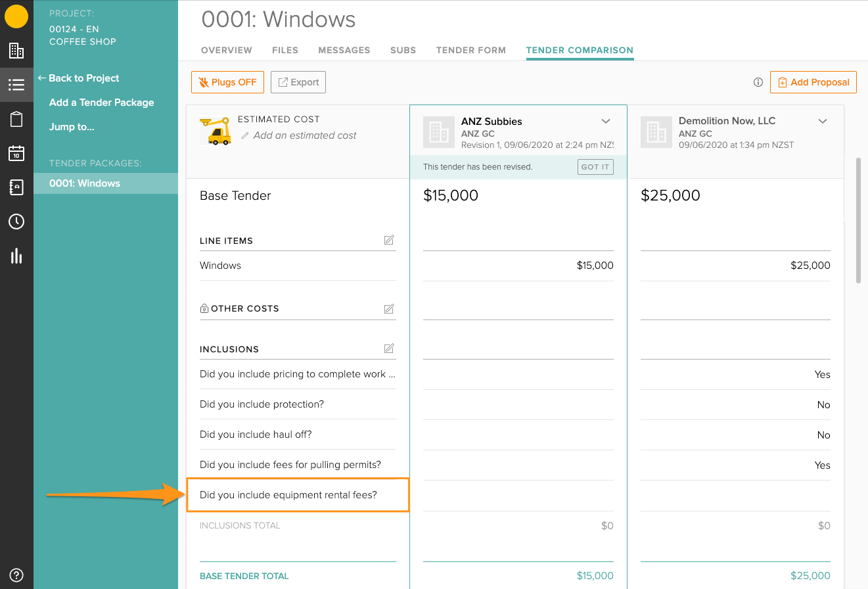Open the contacts address book sidebar icon
The width and height of the screenshot is (868, 589).
pos(16,187)
